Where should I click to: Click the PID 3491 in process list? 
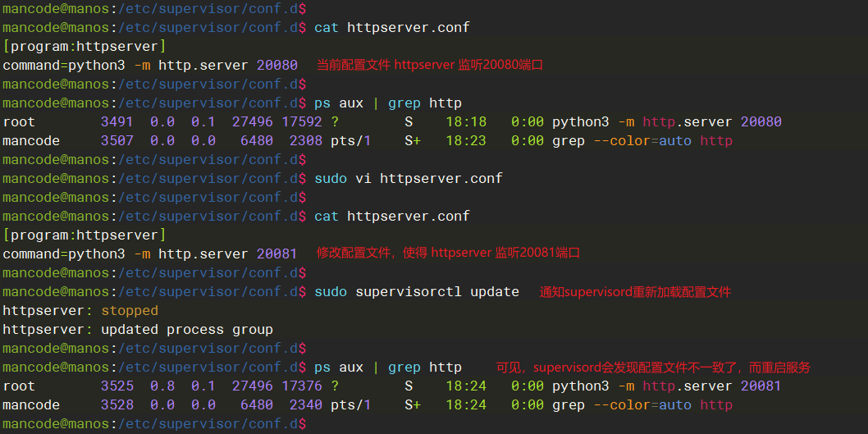pos(116,121)
